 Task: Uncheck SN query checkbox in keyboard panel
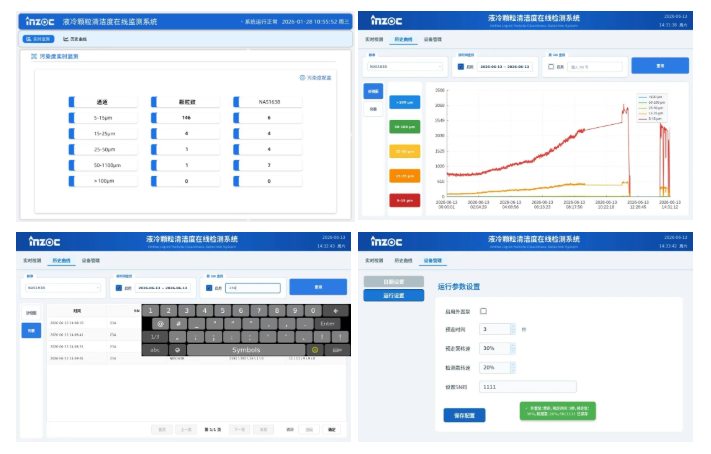(x=209, y=288)
